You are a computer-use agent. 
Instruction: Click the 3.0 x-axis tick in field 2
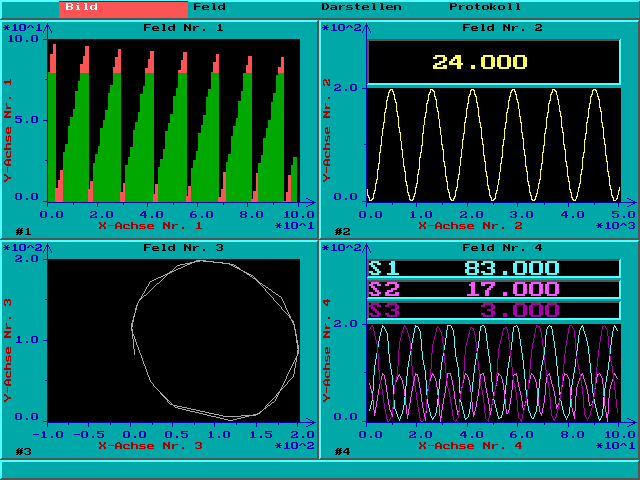pos(521,215)
